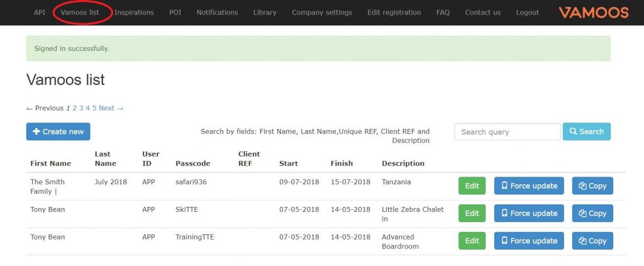
Task: Click the Create new button
Action: [x=58, y=131]
